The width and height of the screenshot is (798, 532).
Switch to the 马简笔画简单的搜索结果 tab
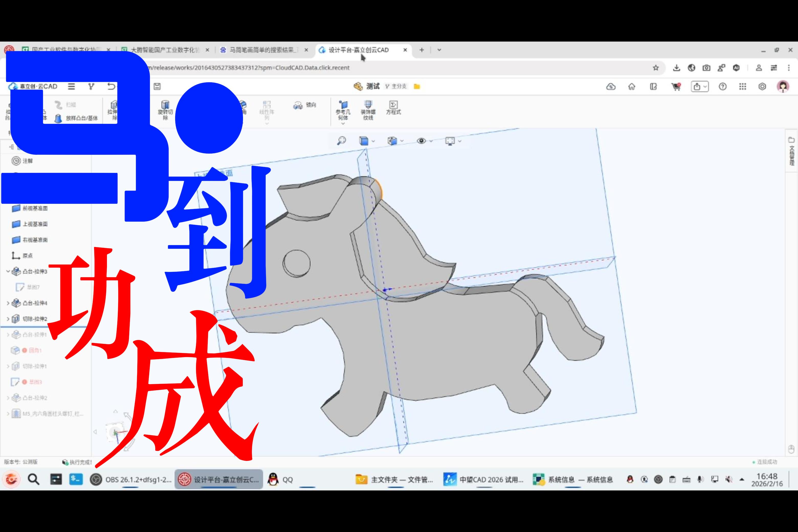coord(264,50)
